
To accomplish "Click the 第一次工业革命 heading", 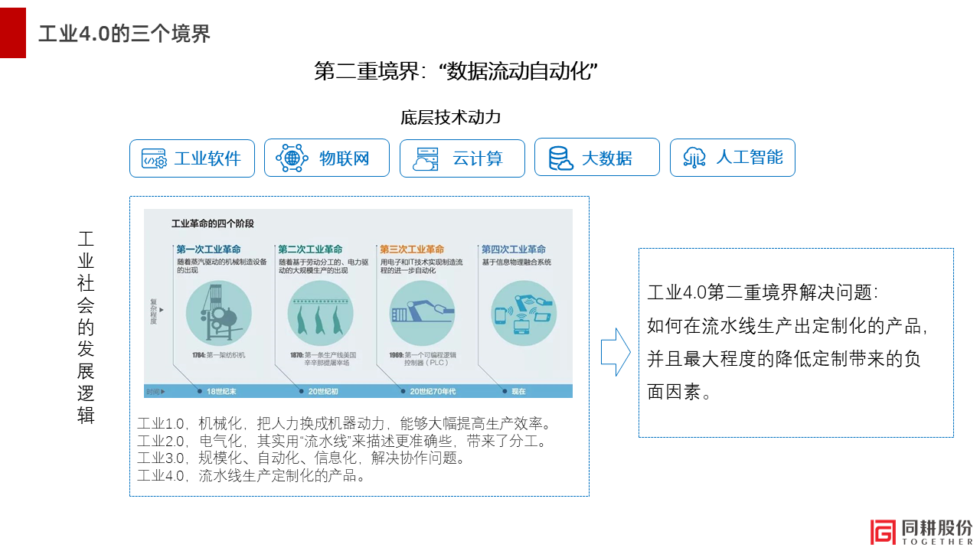I will 208,249.
